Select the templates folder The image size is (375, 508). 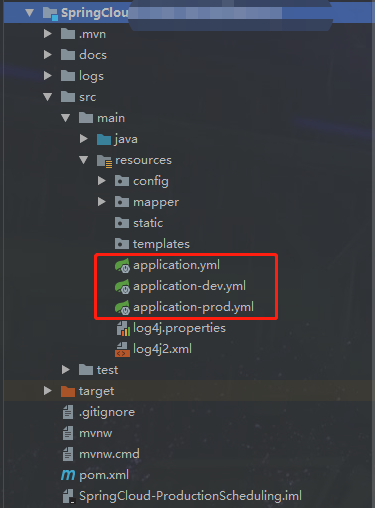point(152,244)
